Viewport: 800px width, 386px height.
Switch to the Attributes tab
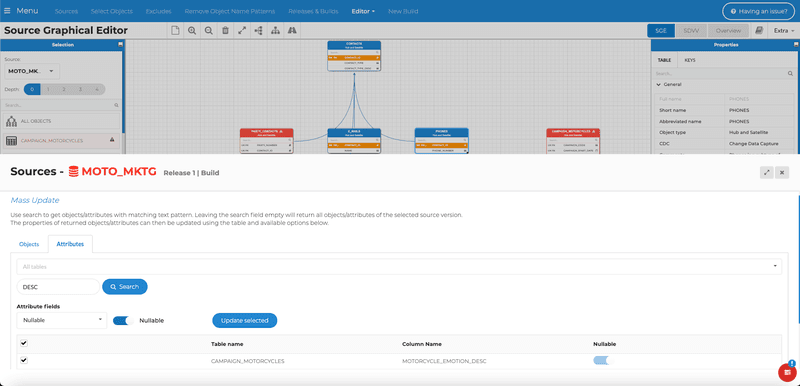(70, 244)
